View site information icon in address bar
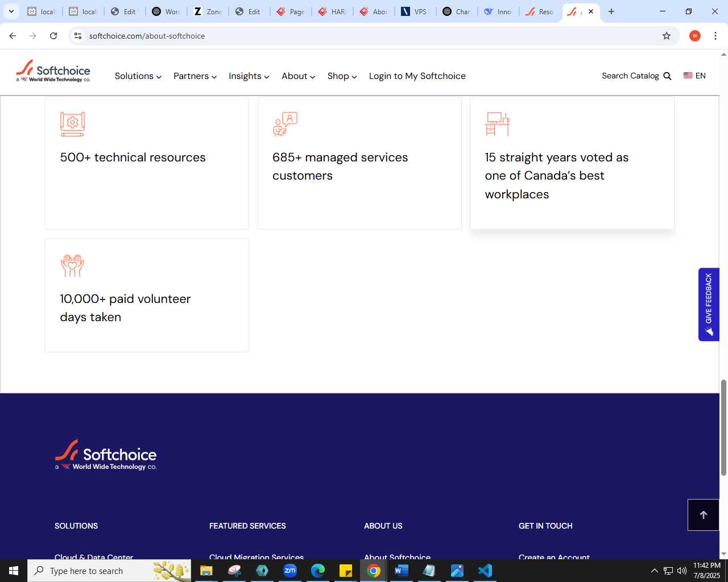The image size is (728, 582). (x=78, y=36)
